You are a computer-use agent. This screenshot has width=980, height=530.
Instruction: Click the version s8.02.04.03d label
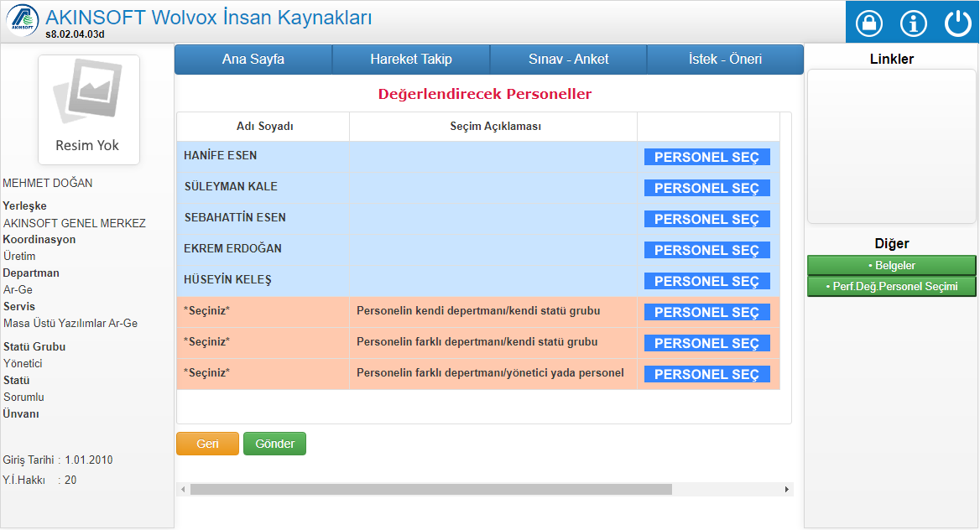[x=75, y=34]
